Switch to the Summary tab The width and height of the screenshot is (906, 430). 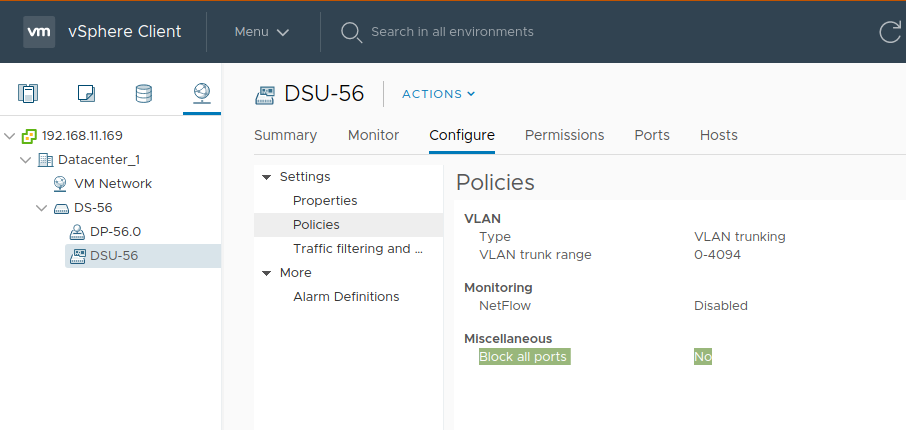(x=285, y=135)
